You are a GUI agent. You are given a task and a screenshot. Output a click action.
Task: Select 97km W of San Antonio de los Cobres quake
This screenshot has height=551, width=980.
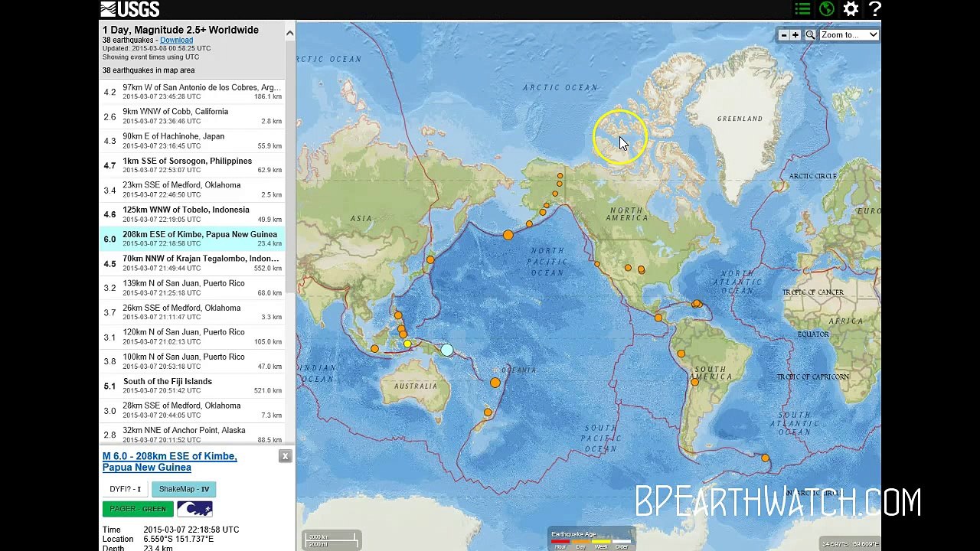coord(192,92)
